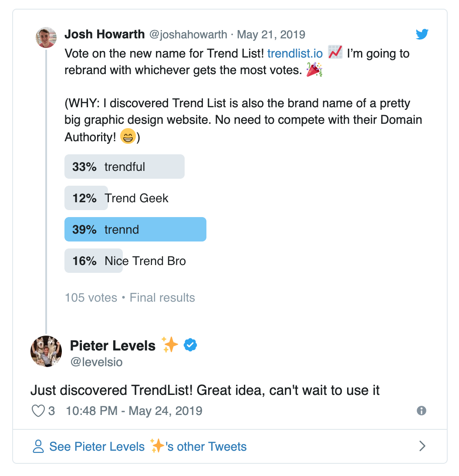The image size is (459, 476).
Task: Click the chart emoji after trendlist.io
Action: [x=335, y=52]
